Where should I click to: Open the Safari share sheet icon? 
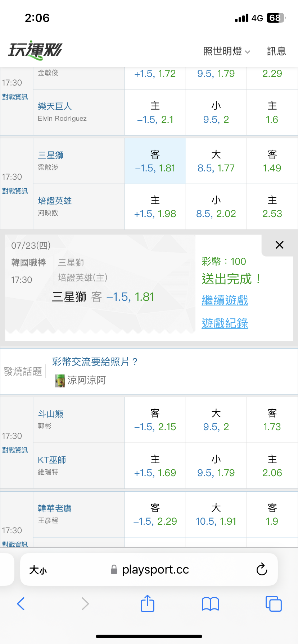(x=148, y=603)
